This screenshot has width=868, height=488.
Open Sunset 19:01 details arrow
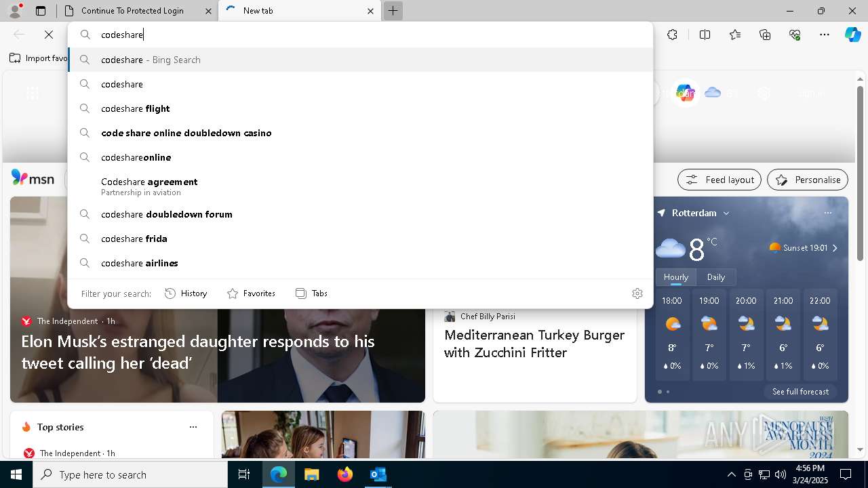(x=835, y=248)
